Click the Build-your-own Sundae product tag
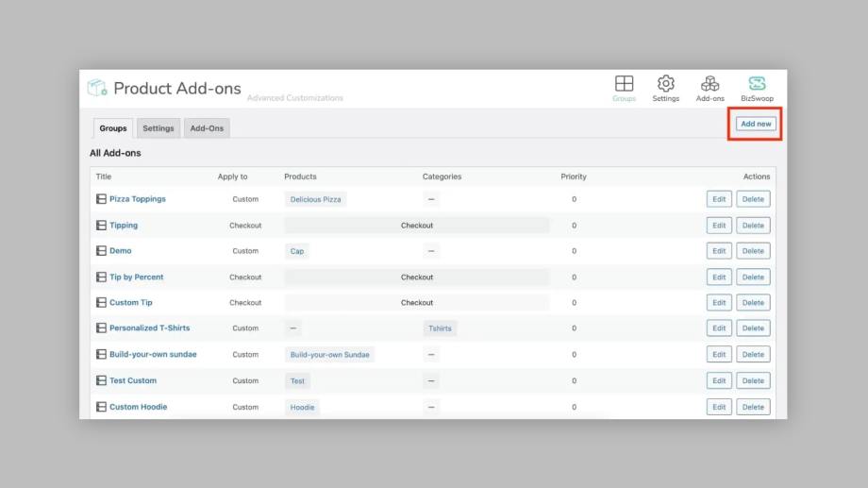 329,355
